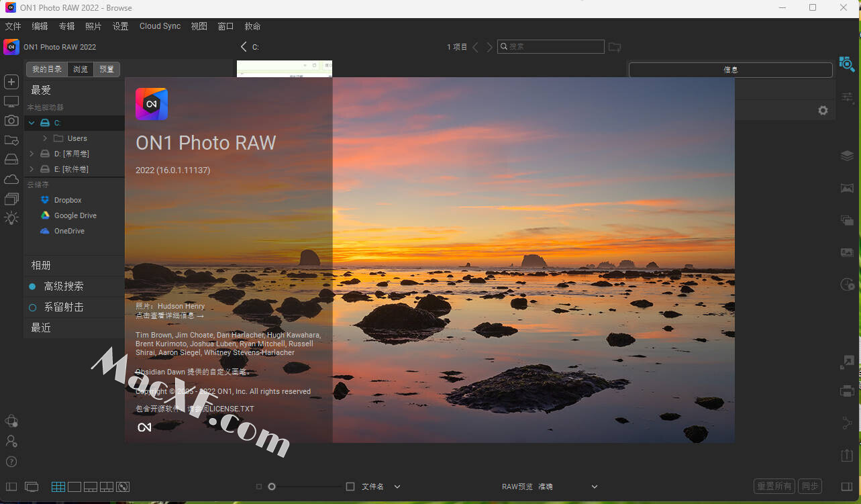Click the thumbnail size slider handle
Viewport: 861px width, 504px height.
tap(272, 487)
